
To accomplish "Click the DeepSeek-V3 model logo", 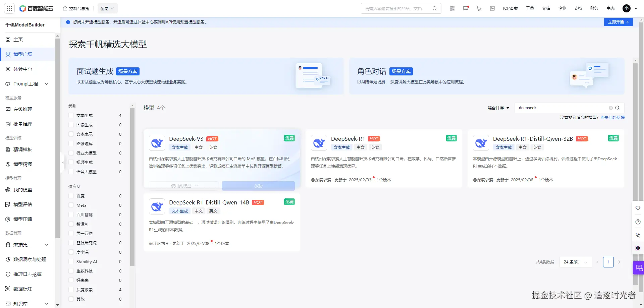I will (157, 143).
